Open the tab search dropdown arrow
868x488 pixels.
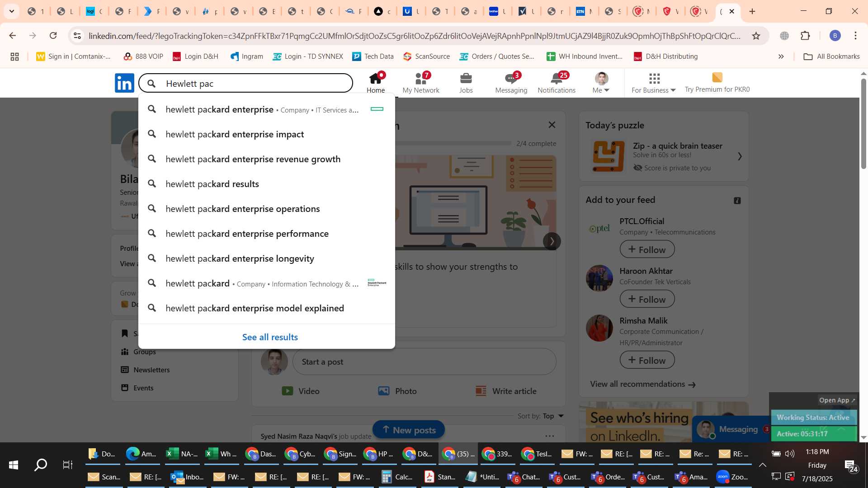(x=11, y=11)
